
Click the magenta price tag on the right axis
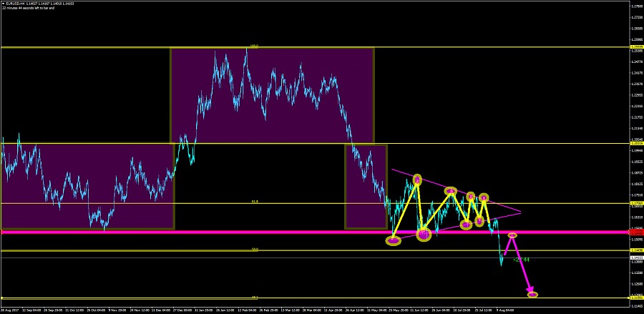[x=635, y=232]
